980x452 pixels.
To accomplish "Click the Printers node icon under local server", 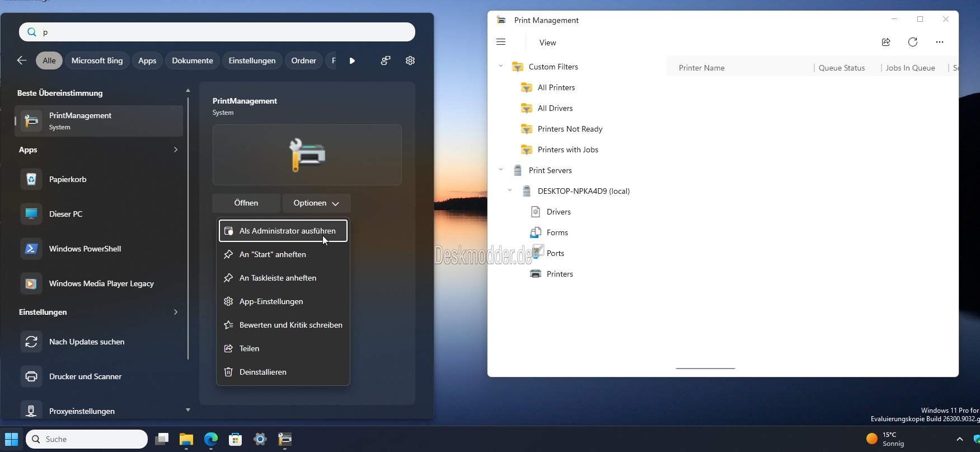I will [x=536, y=274].
